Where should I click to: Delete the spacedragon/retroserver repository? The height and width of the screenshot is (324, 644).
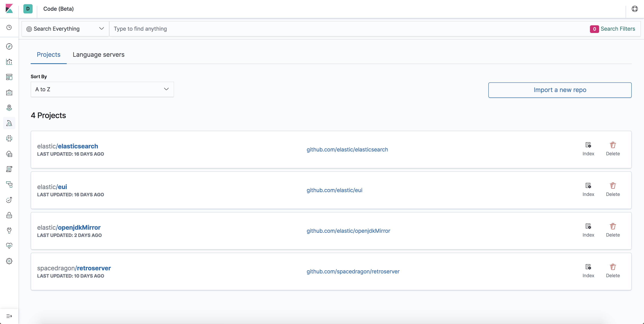[x=613, y=271]
